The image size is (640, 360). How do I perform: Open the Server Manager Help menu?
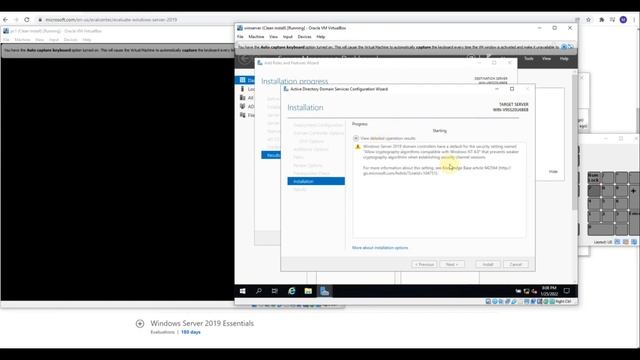pos(564,59)
